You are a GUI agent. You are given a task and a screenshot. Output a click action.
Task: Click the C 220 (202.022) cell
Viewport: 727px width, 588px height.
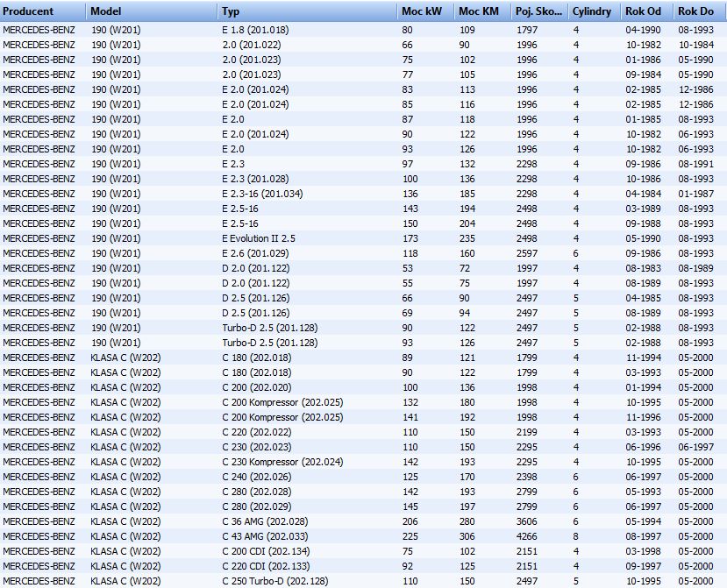256,432
